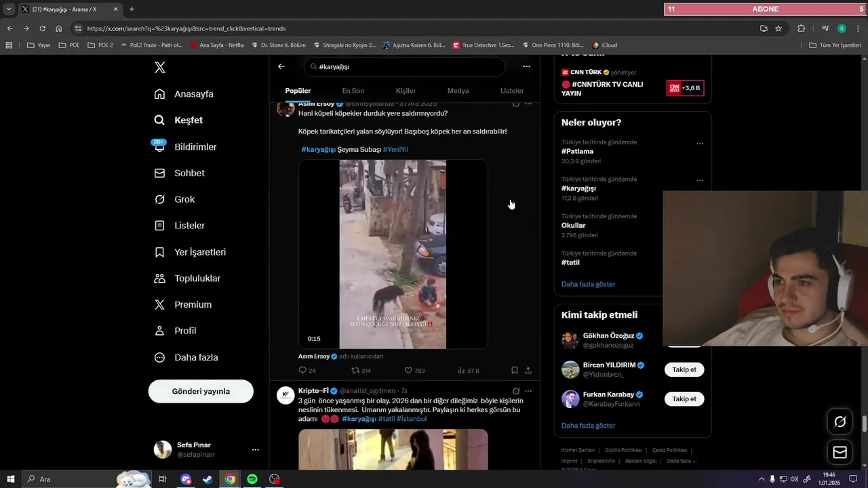
Task: Follow Bircan YILDIRIM with Takip et
Action: [684, 369]
